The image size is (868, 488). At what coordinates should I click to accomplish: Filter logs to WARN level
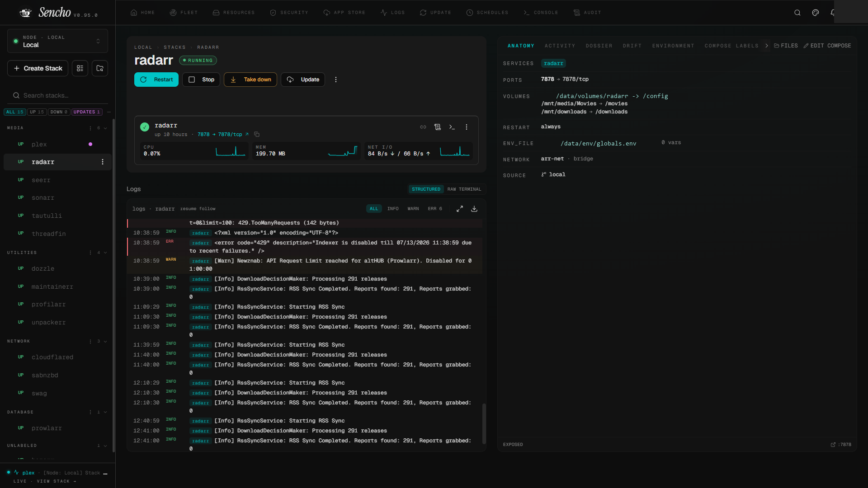(413, 209)
